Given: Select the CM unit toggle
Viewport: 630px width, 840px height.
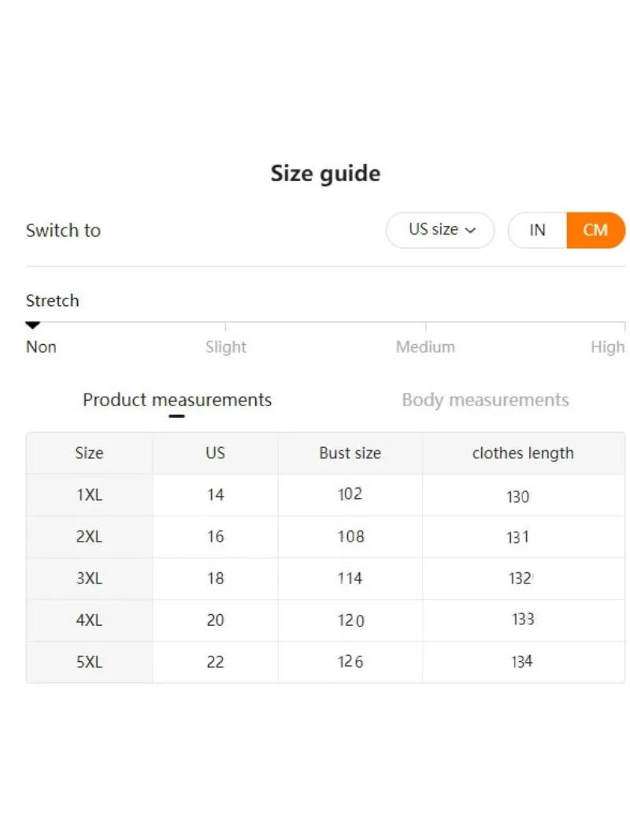Looking at the screenshot, I should coord(595,230).
